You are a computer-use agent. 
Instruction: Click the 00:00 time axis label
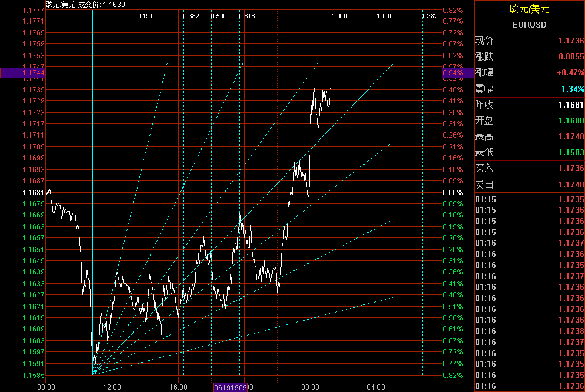point(310,387)
